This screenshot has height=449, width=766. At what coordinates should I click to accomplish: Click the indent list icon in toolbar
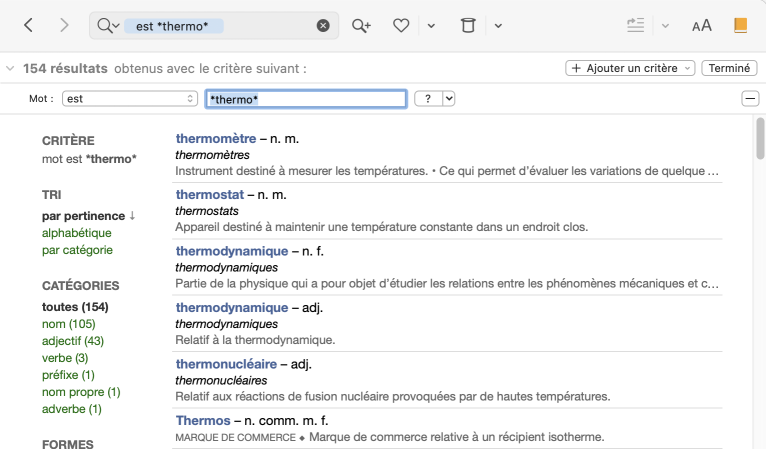(635, 25)
